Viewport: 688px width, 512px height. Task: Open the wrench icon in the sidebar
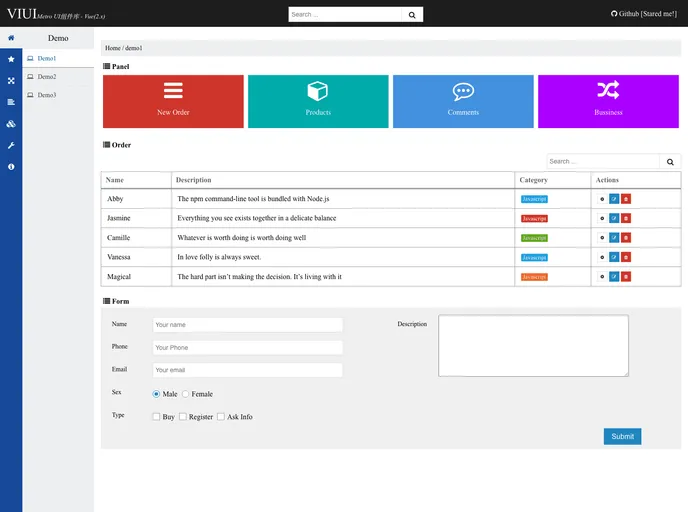click(x=11, y=145)
